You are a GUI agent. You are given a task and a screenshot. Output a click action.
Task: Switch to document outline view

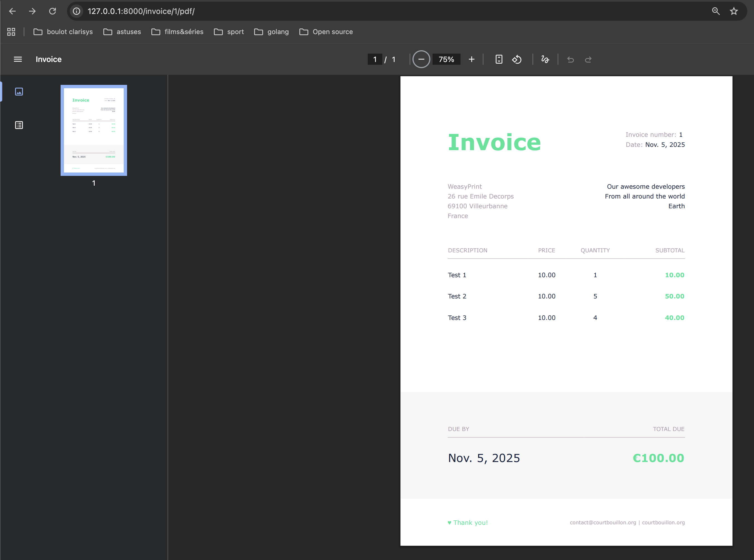tap(19, 125)
